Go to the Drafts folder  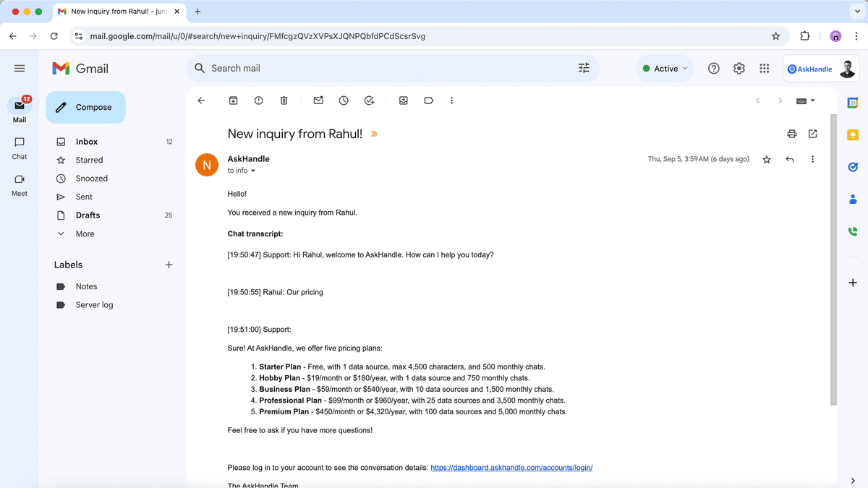(88, 215)
